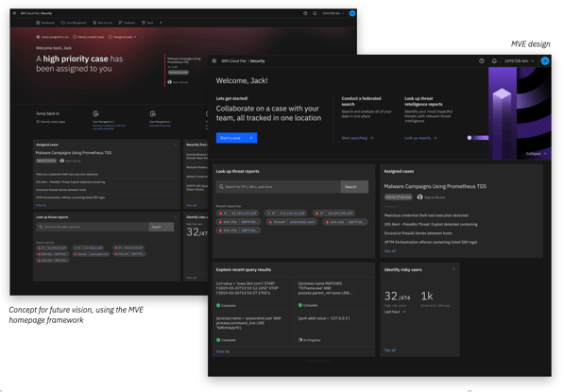
Task: Follow the Start searching link
Action: point(357,138)
